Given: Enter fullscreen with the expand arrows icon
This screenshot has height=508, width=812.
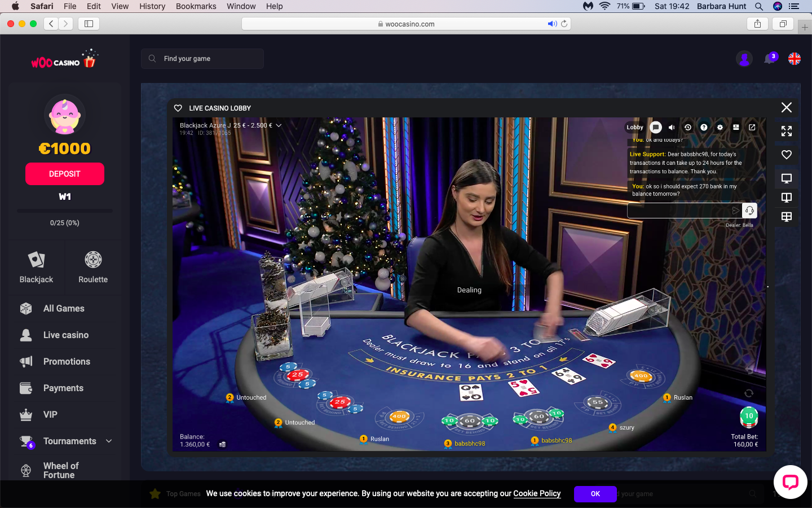Looking at the screenshot, I should point(787,132).
